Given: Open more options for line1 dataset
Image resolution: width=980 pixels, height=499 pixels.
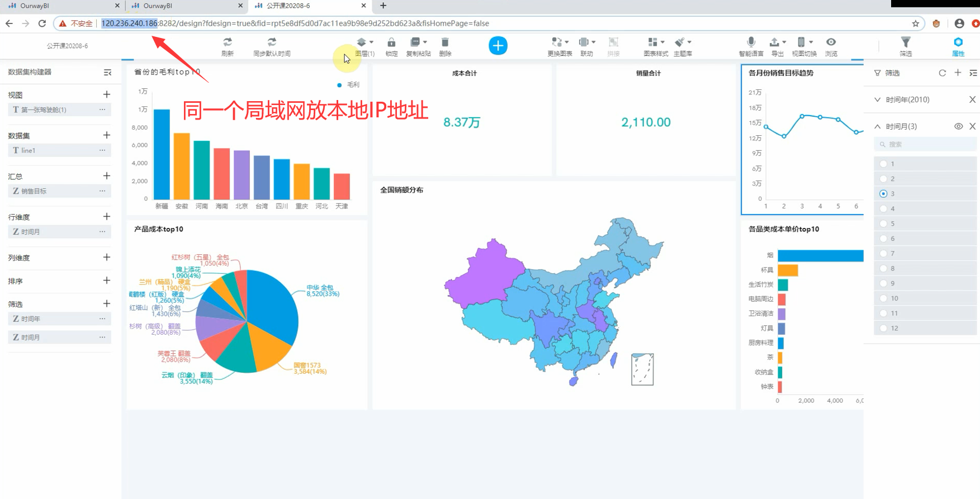Looking at the screenshot, I should click(x=102, y=150).
